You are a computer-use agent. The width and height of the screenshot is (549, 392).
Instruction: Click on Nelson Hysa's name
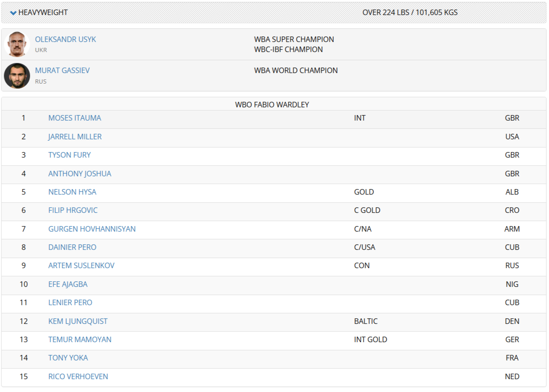(x=72, y=192)
